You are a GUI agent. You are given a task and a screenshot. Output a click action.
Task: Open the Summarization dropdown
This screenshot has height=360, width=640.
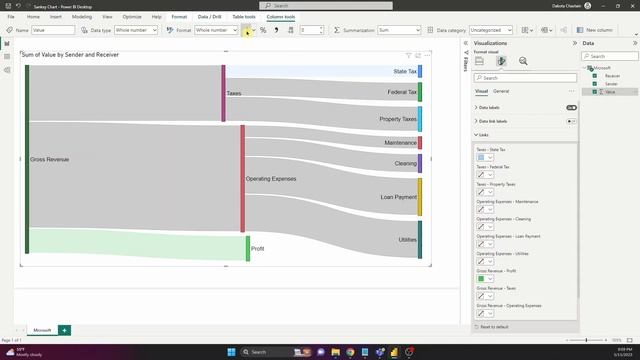click(x=399, y=30)
